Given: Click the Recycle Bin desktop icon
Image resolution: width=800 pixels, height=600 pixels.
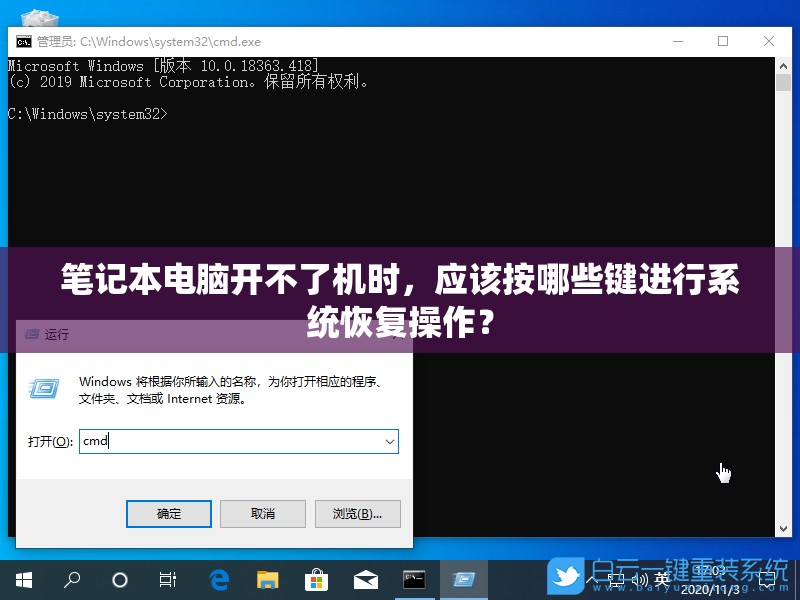Looking at the screenshot, I should click(40, 19).
